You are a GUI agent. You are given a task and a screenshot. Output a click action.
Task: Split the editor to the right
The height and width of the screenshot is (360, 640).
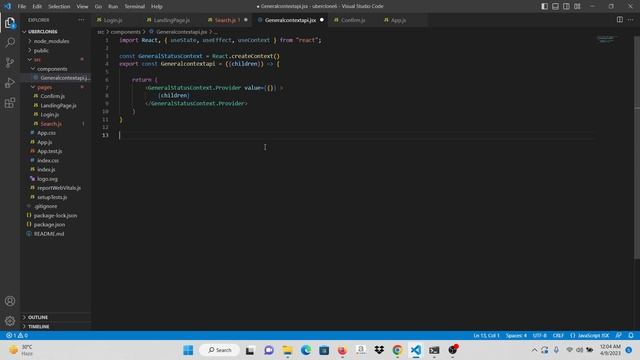tap(620, 20)
